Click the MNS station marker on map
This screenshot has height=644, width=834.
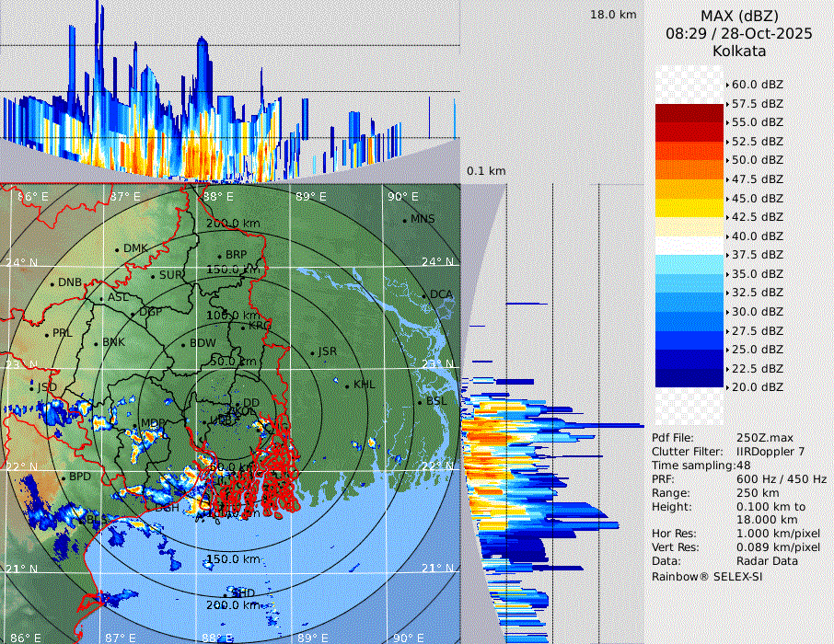(404, 220)
